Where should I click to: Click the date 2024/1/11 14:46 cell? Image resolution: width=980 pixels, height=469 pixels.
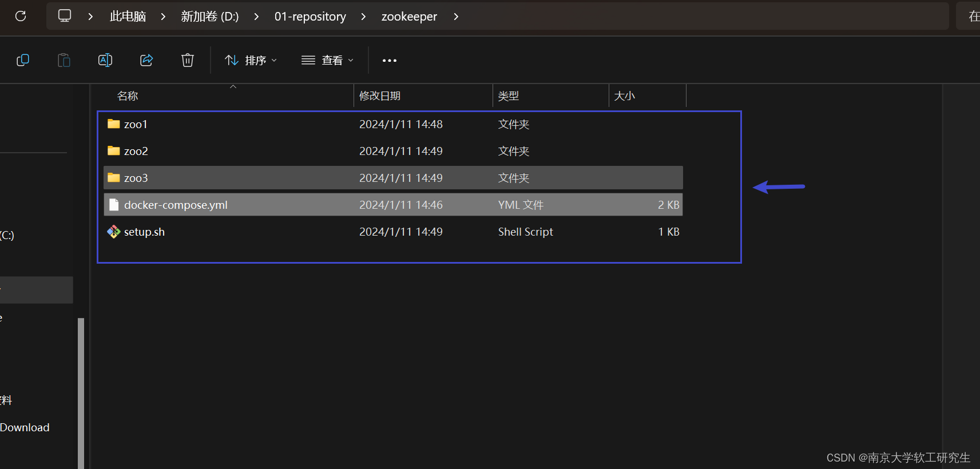click(x=401, y=205)
